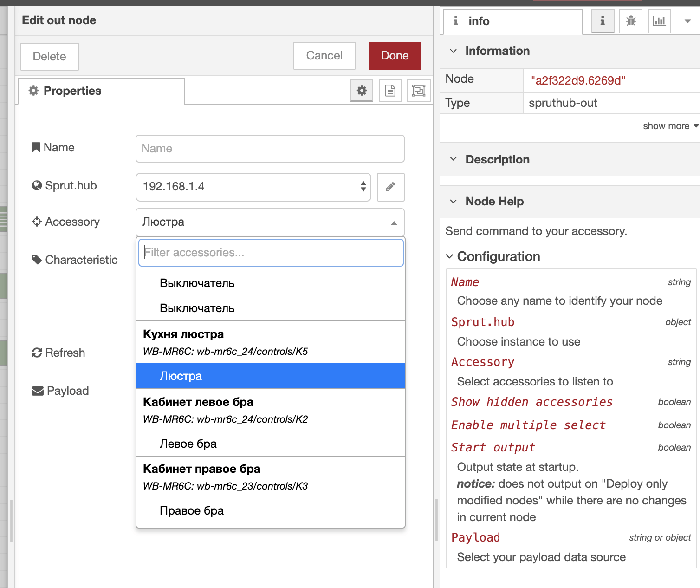700x588 pixels.
Task: Delete the out node
Action: pos(50,57)
